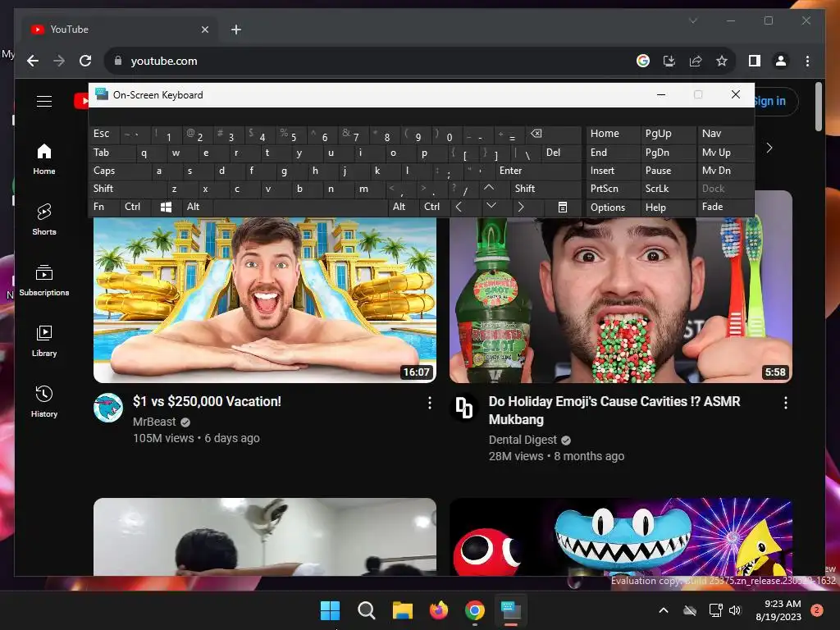Toggle the Nav key on On-Screen Keyboard
The height and width of the screenshot is (630, 840).
(725, 134)
